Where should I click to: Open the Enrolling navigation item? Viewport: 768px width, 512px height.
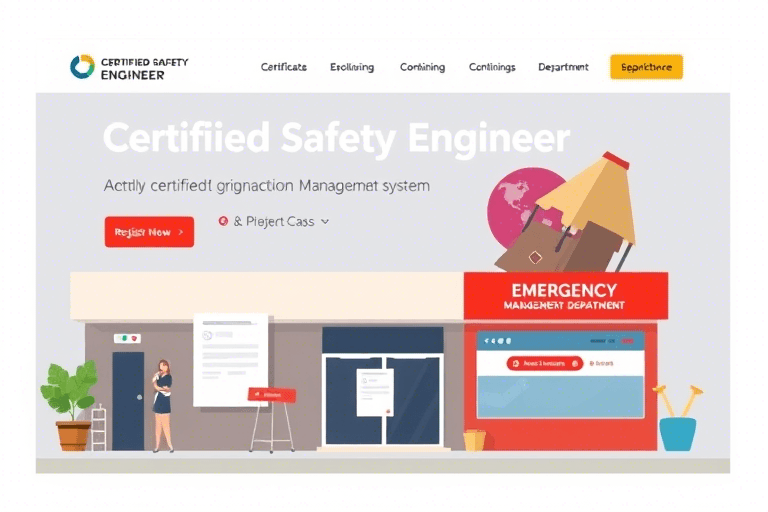pyautogui.click(x=352, y=67)
